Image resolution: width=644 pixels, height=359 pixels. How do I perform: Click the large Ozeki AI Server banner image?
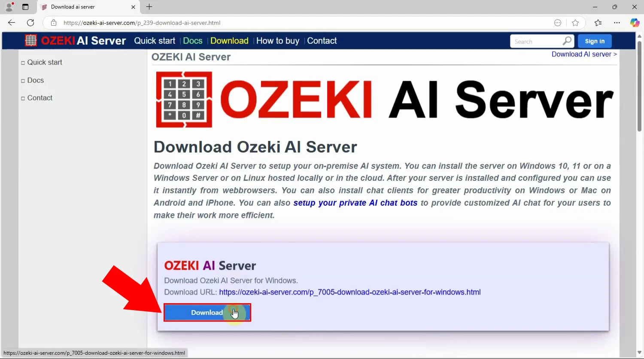[x=385, y=99]
